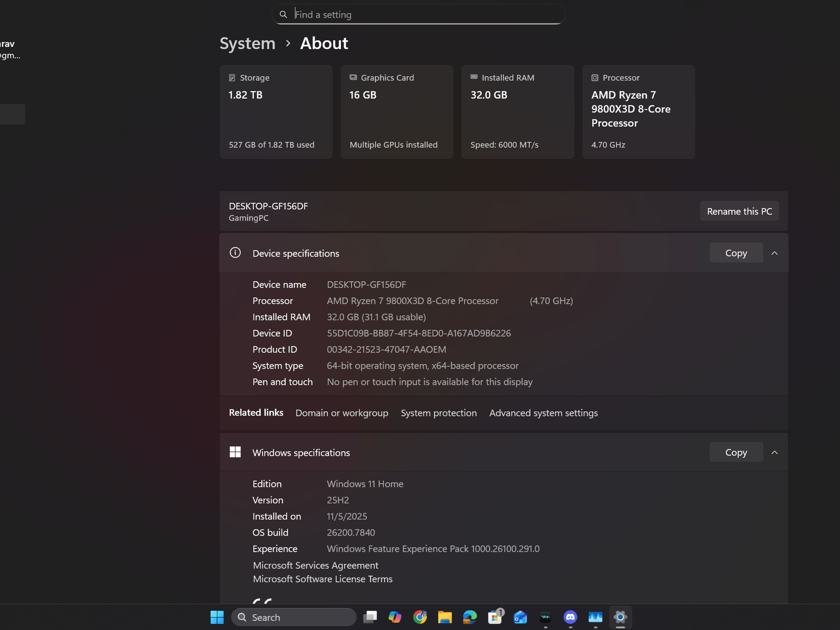The width and height of the screenshot is (840, 630).
Task: Collapse the Device specifications section
Action: tap(774, 253)
